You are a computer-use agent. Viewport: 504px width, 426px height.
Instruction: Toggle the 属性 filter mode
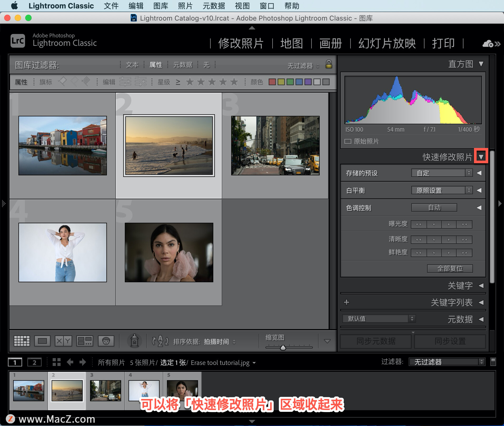point(156,65)
